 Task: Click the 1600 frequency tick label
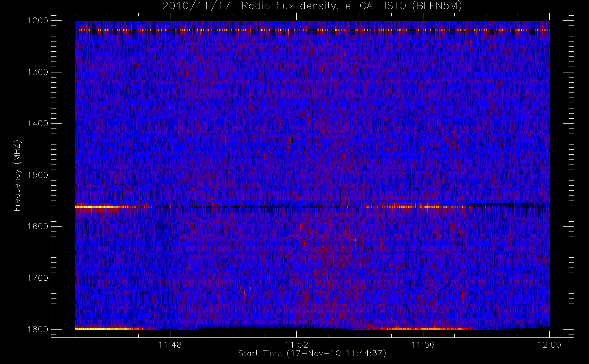coord(38,226)
